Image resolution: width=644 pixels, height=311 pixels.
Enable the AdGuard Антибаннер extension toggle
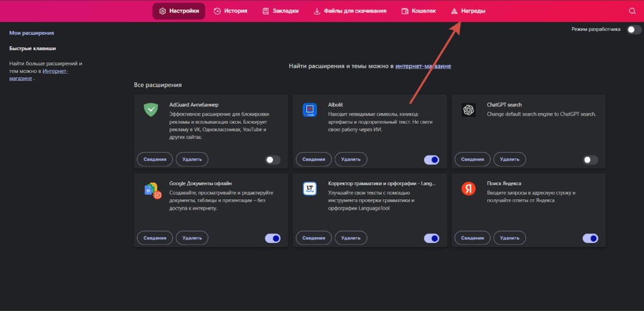(272, 160)
